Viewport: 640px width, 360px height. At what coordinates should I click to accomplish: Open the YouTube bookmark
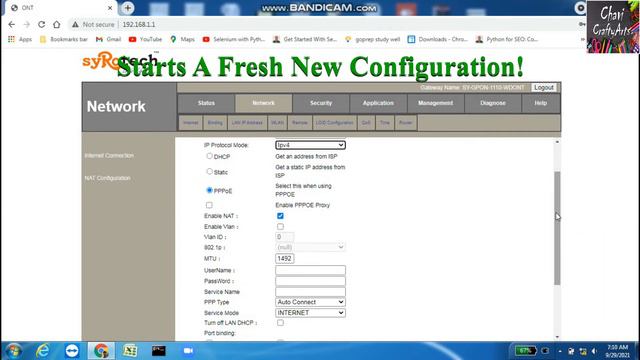[x=145, y=39]
